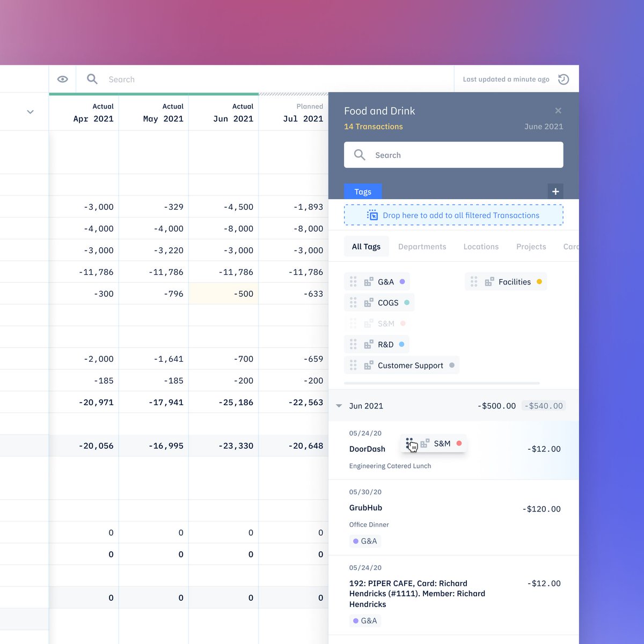
Task: Select the -25,186 total cell
Action: [224, 402]
